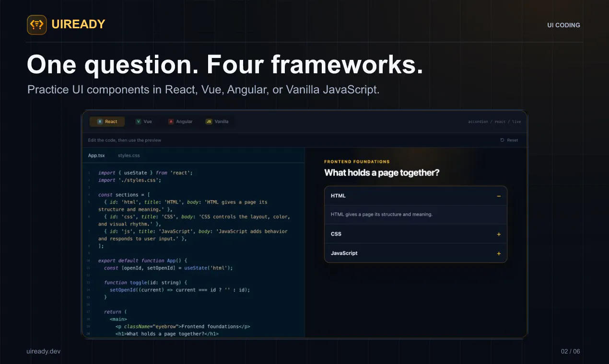Screen dimensions: 609x364
Task: Switch to the Vue framework tab
Action: click(144, 122)
